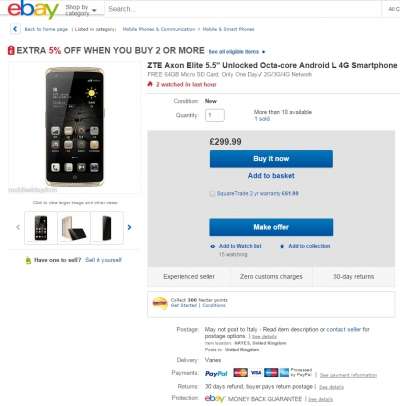Tick the SquareTrade 2 yr warranty checkbox
This screenshot has height=406, width=400.
[212, 194]
